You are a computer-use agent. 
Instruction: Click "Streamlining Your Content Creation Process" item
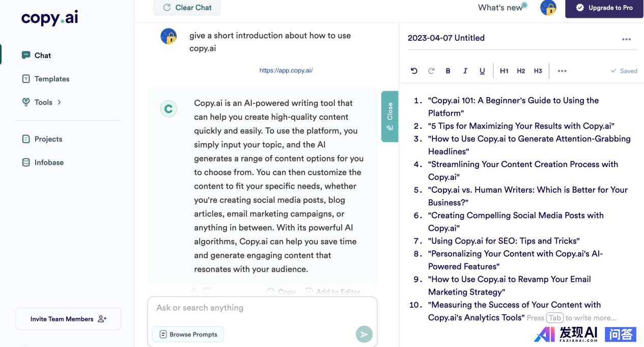pyautogui.click(x=523, y=171)
